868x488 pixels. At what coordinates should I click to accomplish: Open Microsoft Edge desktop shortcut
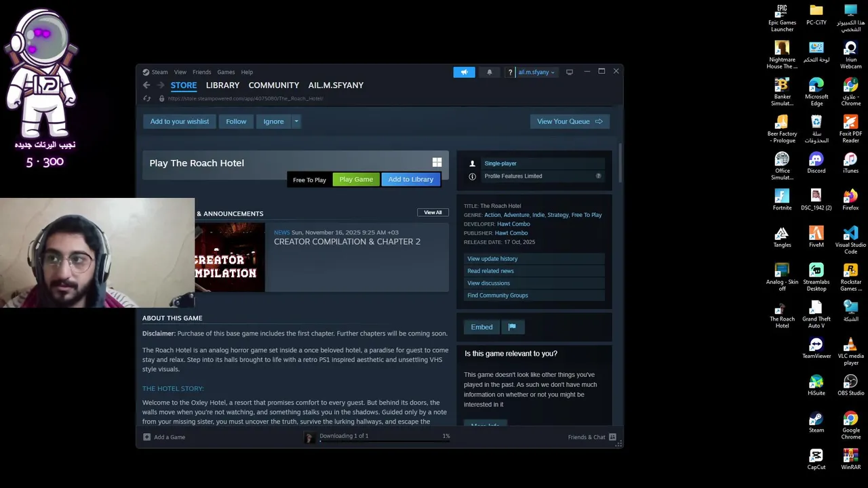pyautogui.click(x=816, y=92)
